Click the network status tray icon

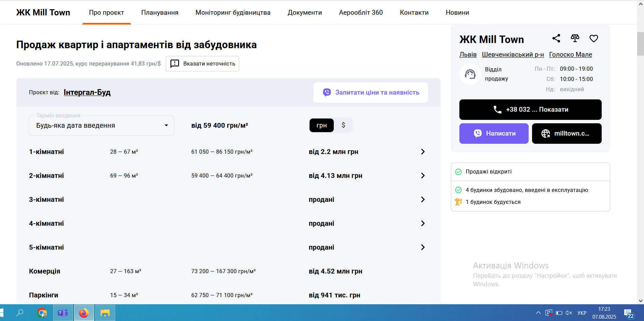click(549, 313)
